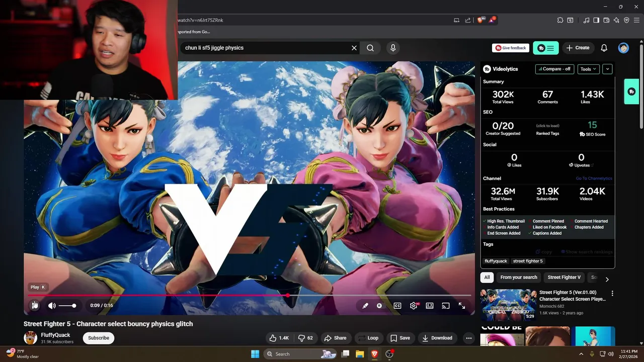This screenshot has height=362, width=644.
Task: Open the TubeBuddy menu button
Action: click(546, 48)
